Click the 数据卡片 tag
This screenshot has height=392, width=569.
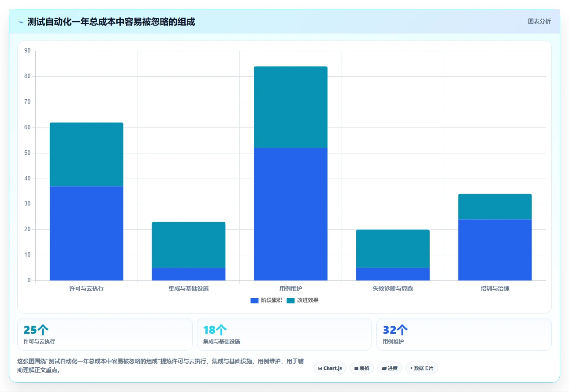pos(422,368)
